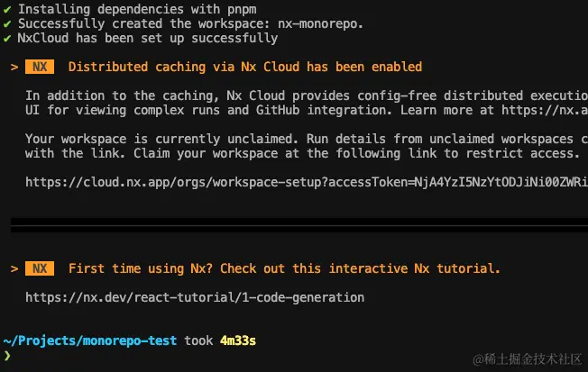Click the NX badge beside Distributed caching

40,67
